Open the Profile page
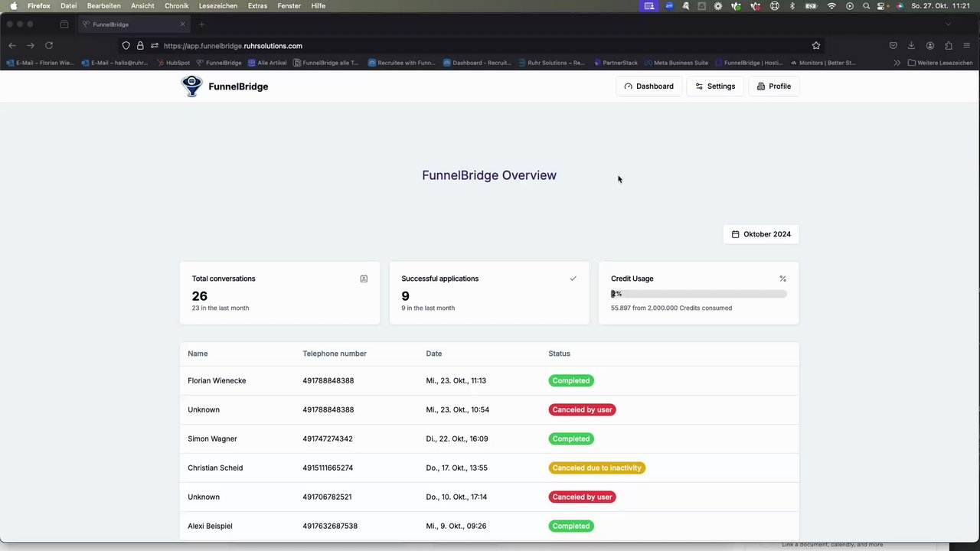 [x=773, y=86]
